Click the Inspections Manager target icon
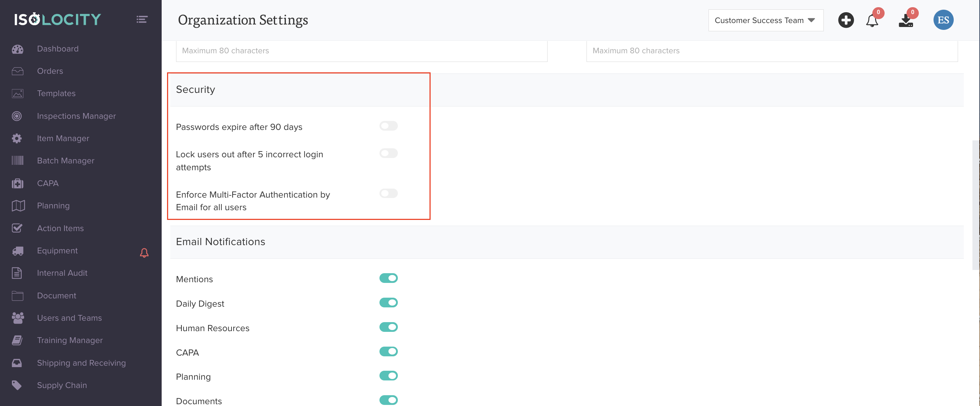Viewport: 980px width, 406px height. (x=17, y=116)
